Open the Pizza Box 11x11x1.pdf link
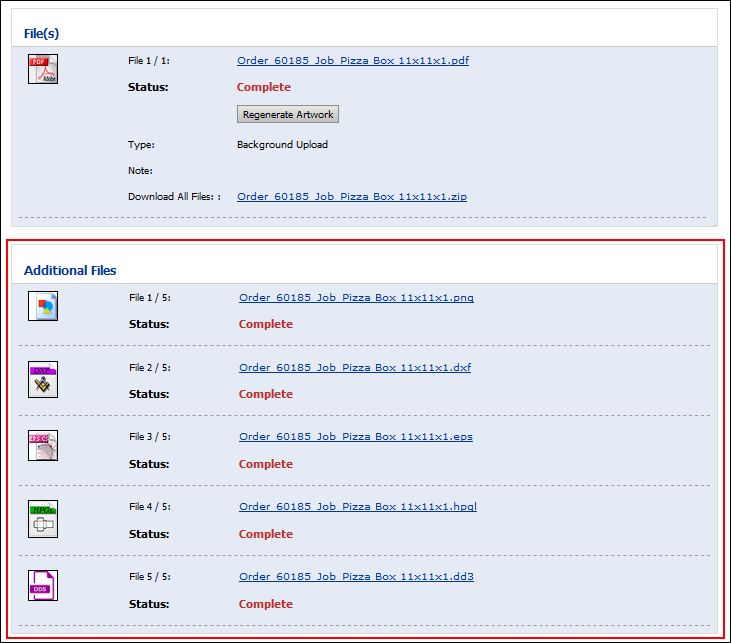The image size is (731, 643). click(353, 61)
